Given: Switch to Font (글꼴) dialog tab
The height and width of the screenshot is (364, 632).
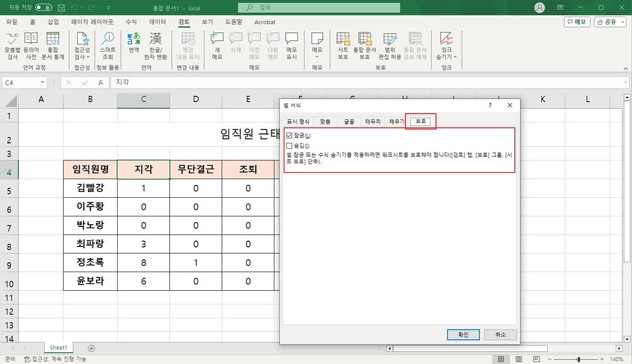Looking at the screenshot, I should (x=349, y=121).
